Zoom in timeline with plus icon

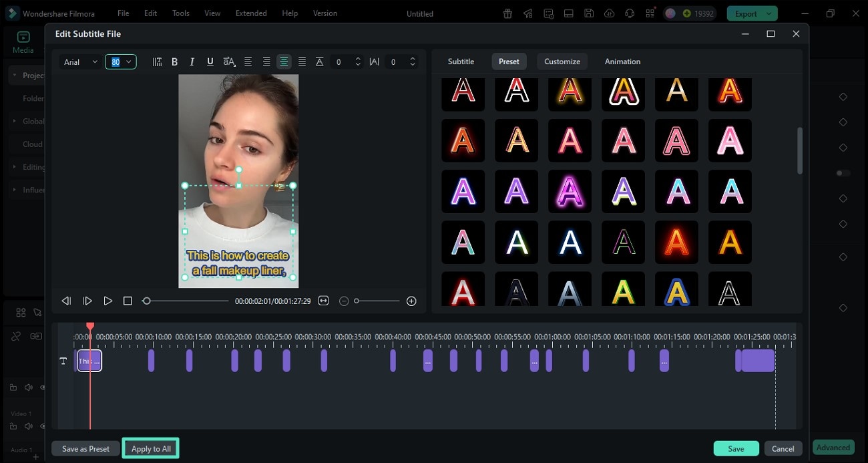(x=411, y=301)
